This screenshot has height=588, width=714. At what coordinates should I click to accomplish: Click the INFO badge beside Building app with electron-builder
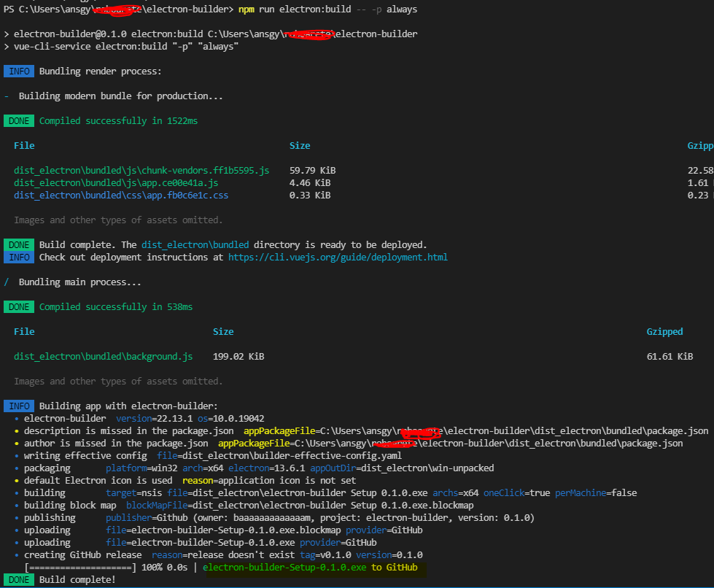[x=19, y=406]
